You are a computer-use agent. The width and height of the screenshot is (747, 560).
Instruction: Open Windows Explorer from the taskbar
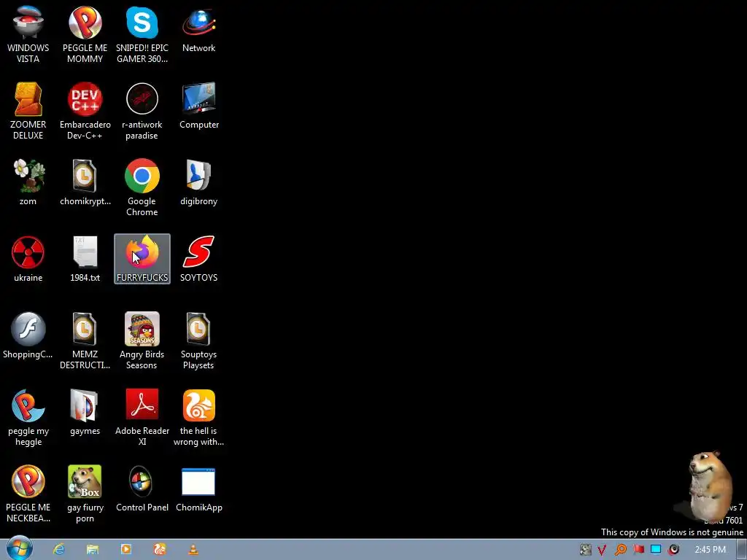[93, 550]
